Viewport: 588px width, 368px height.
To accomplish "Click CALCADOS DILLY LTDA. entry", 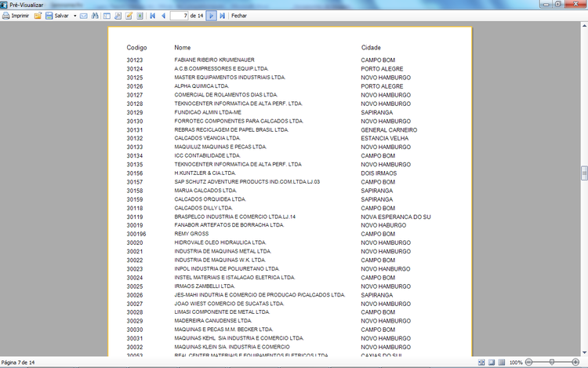I will [x=203, y=208].
